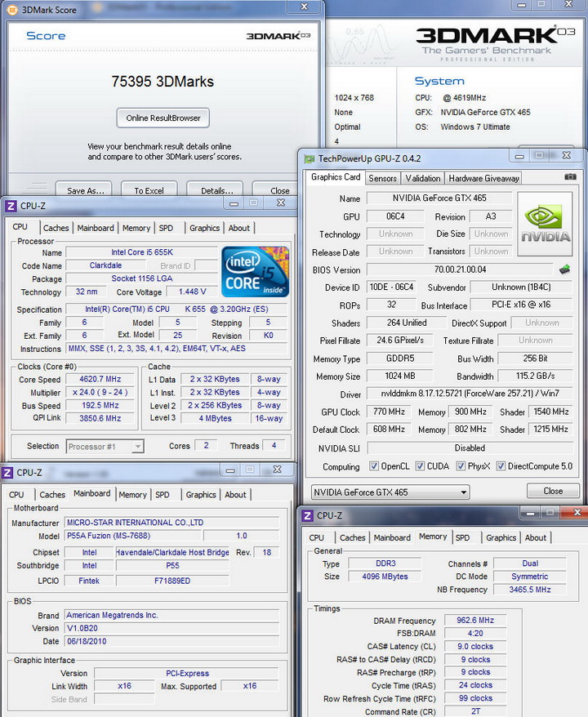Click the BIOS save chip icon in GPU-Z

pos(564,269)
